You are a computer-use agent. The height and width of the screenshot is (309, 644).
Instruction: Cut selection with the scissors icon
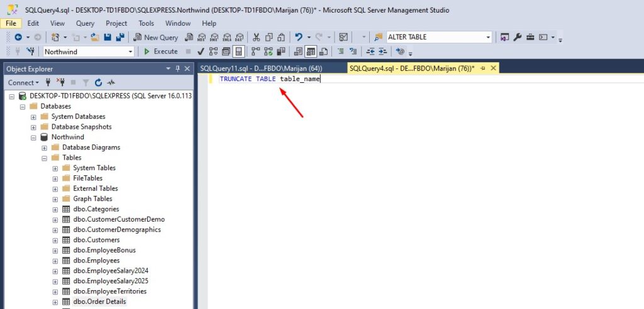point(256,37)
